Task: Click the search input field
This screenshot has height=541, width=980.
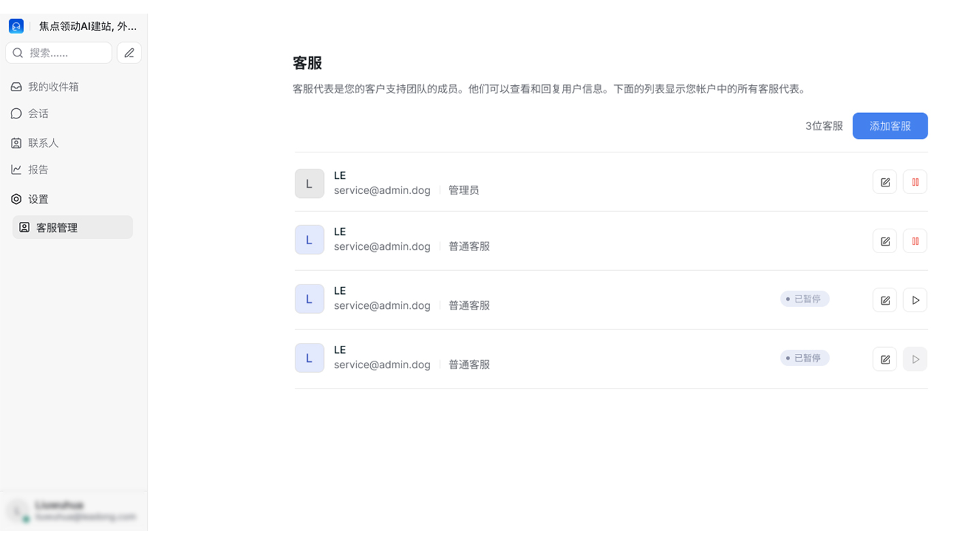Action: click(59, 53)
